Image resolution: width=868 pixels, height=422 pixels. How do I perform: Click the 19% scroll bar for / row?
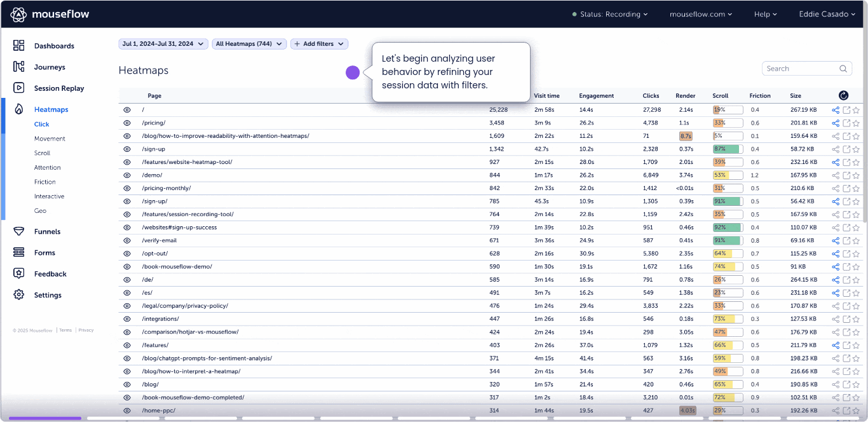coord(728,110)
